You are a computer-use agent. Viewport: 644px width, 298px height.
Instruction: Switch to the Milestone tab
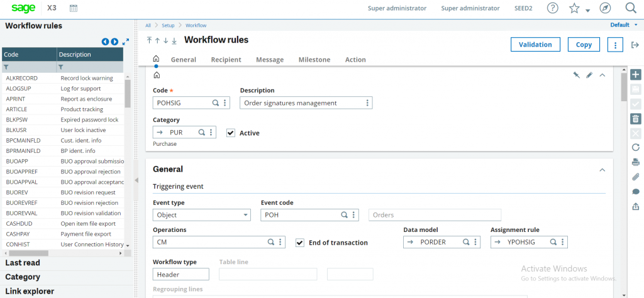[314, 60]
